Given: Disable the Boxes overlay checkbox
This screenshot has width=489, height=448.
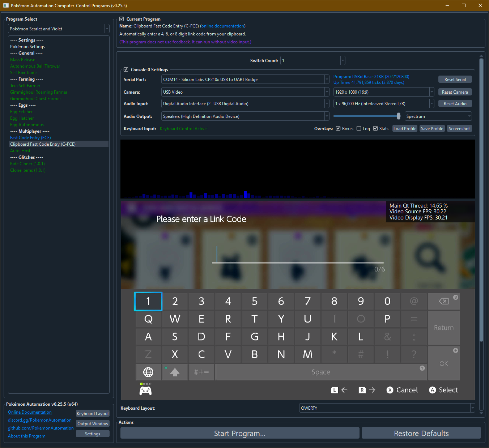Looking at the screenshot, I should point(338,129).
